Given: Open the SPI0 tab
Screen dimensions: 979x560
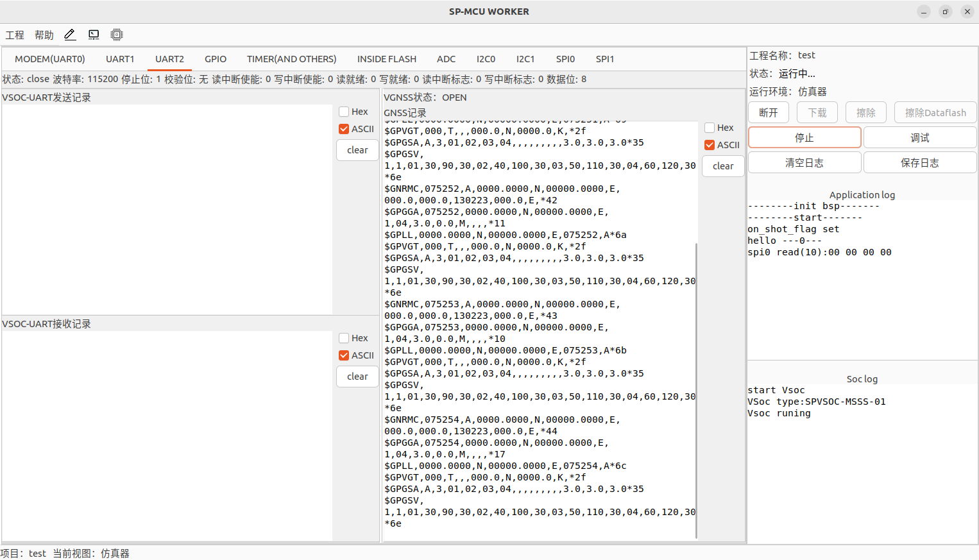Looking at the screenshot, I should pos(565,59).
